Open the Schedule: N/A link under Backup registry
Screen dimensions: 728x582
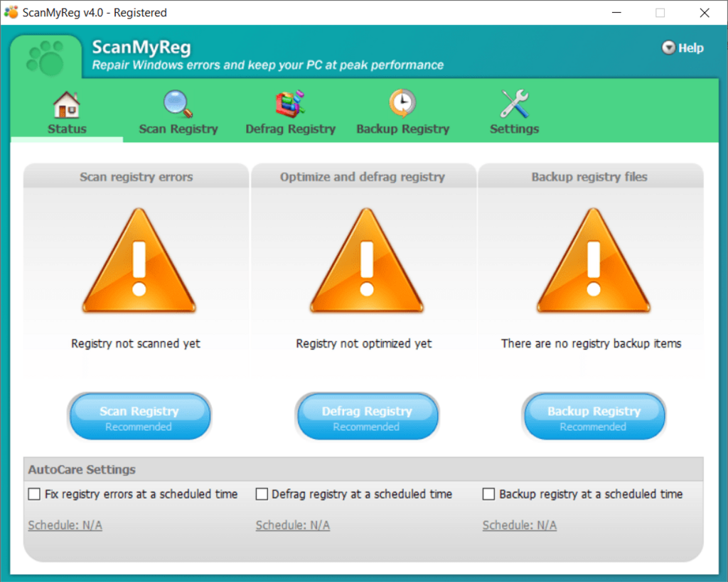tap(520, 525)
